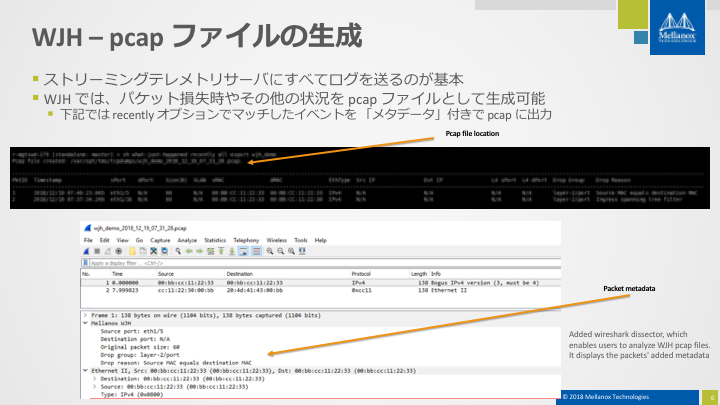The height and width of the screenshot is (405, 720).
Task: Click the Stop capture square icon
Action: tap(97, 251)
